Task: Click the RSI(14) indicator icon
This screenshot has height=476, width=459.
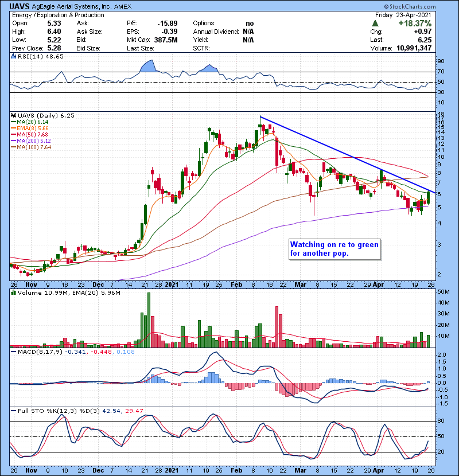Action: click(13, 56)
